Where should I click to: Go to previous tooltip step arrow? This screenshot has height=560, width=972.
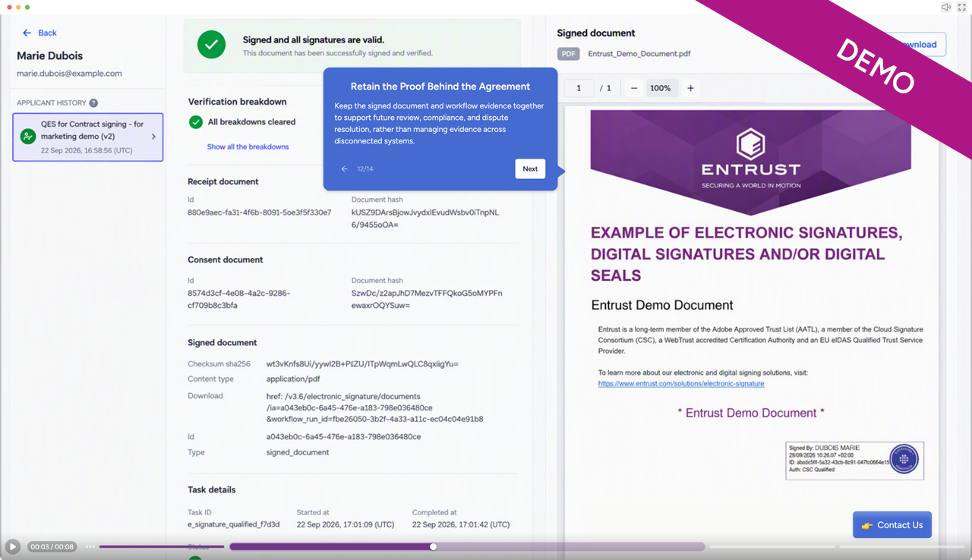point(345,169)
